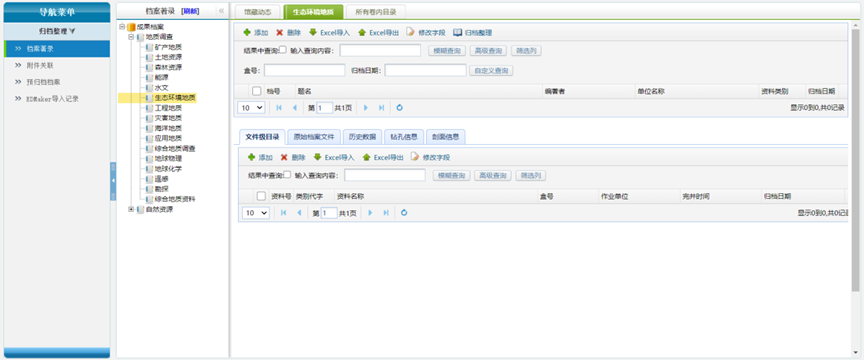
Task: Open 附件关联 in the navigation menu
Action: coord(57,66)
